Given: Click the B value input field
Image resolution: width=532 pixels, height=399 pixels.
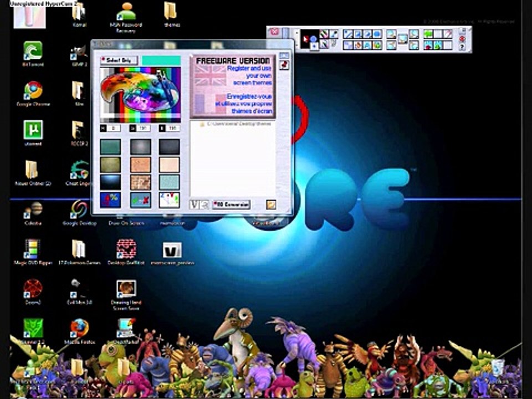Looking at the screenshot, I should [172, 128].
